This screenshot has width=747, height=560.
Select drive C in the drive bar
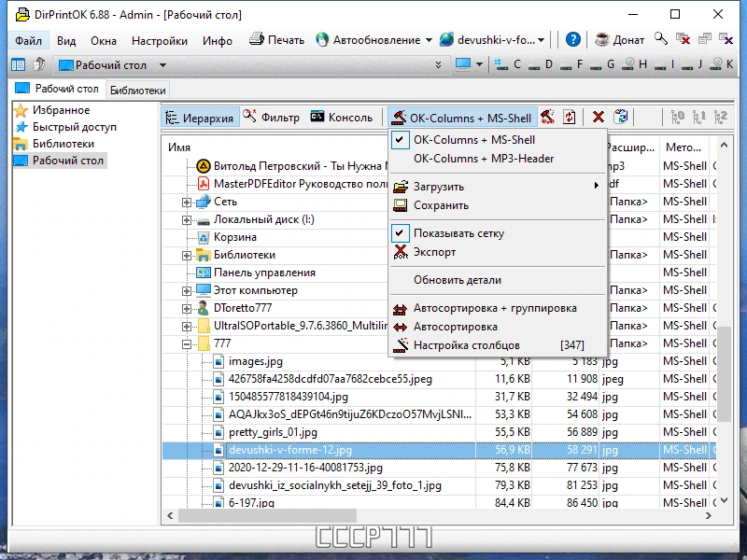point(508,64)
